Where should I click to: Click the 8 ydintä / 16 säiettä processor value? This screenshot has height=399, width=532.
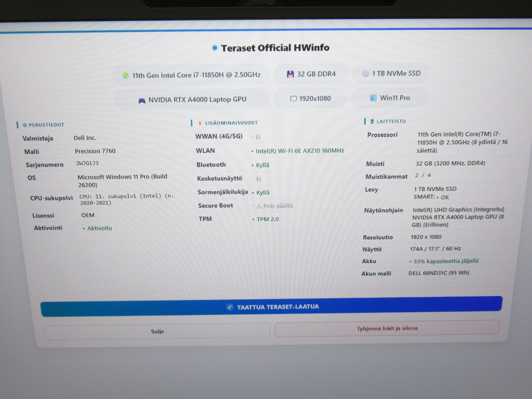462,142
